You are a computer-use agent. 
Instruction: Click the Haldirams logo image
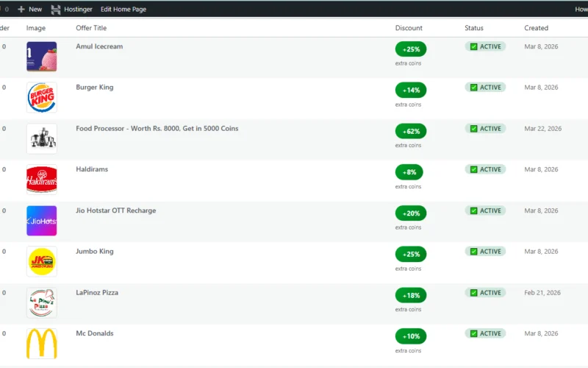(41, 180)
